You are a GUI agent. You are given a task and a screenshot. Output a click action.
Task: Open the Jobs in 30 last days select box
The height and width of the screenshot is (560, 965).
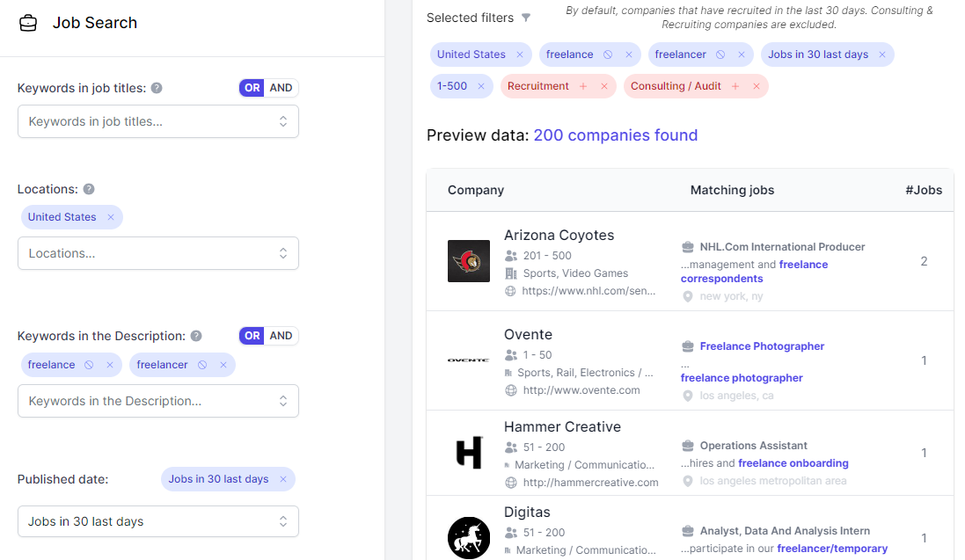pos(158,521)
